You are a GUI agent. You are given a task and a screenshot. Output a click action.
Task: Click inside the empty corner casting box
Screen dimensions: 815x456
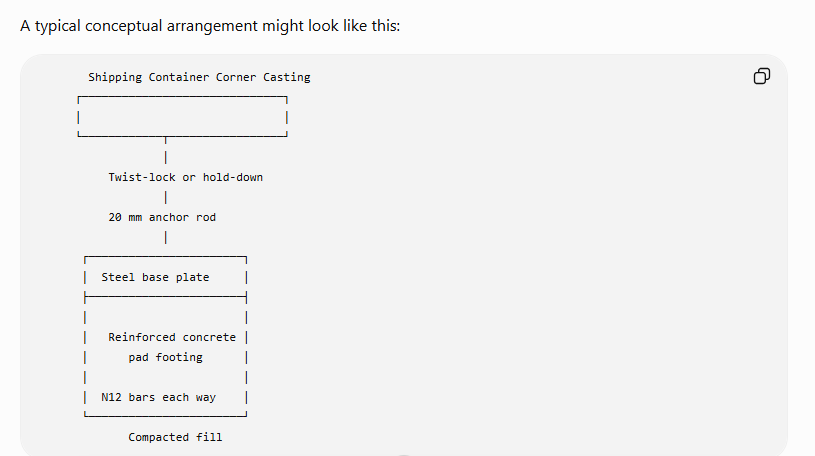click(182, 118)
